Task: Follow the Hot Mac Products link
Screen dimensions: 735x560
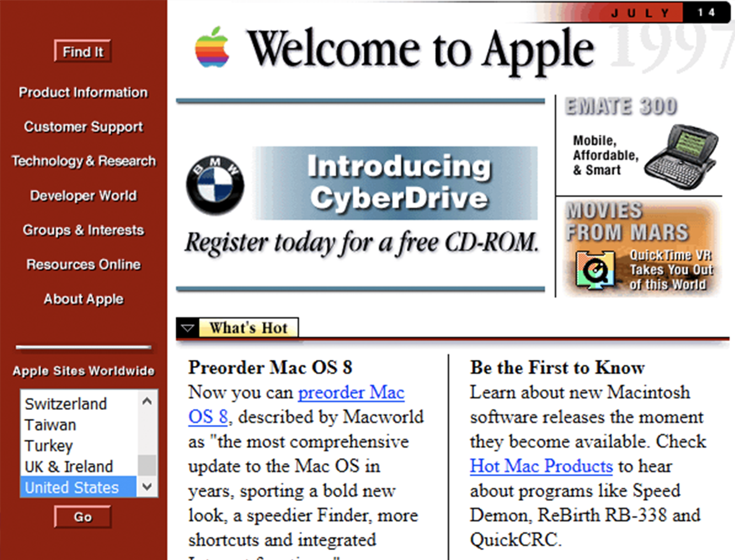Action: click(541, 466)
